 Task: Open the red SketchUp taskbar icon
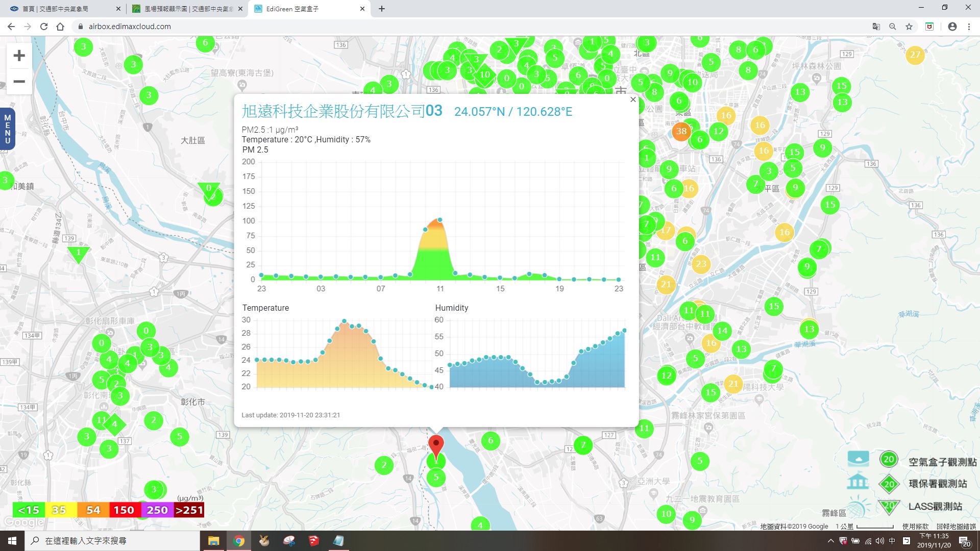(313, 541)
